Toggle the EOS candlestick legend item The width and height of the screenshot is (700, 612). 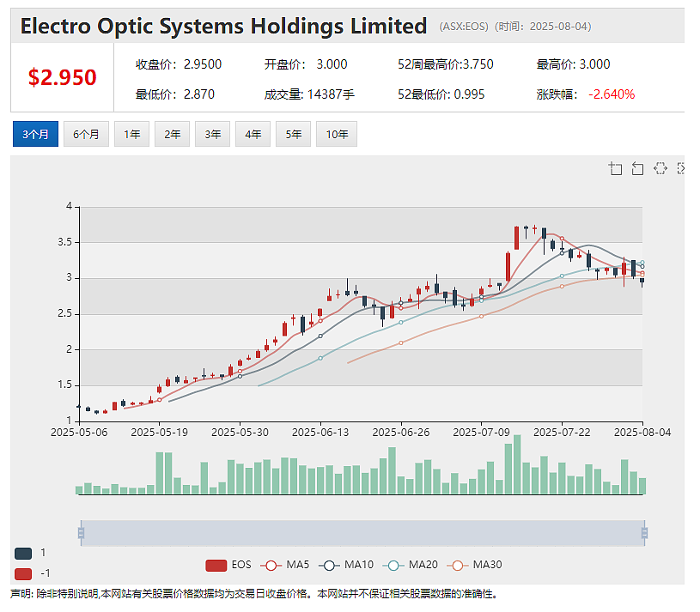228,565
